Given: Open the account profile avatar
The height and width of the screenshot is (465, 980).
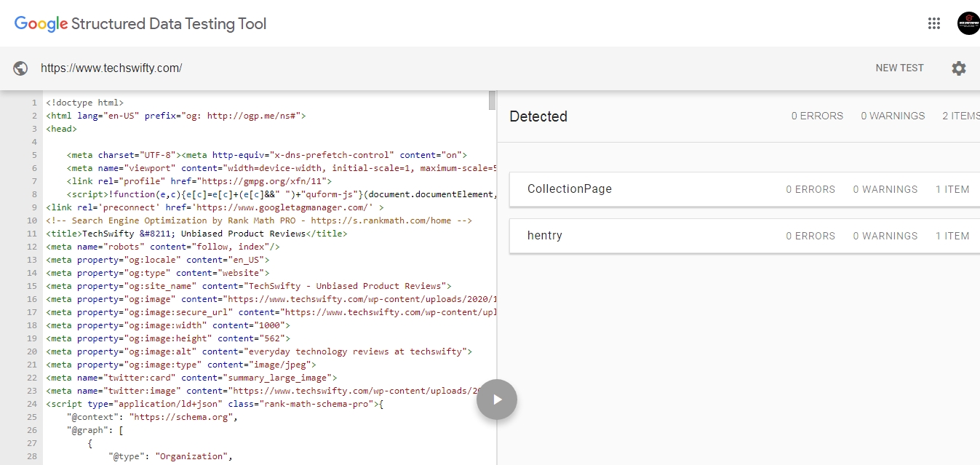Looking at the screenshot, I should pyautogui.click(x=968, y=23).
